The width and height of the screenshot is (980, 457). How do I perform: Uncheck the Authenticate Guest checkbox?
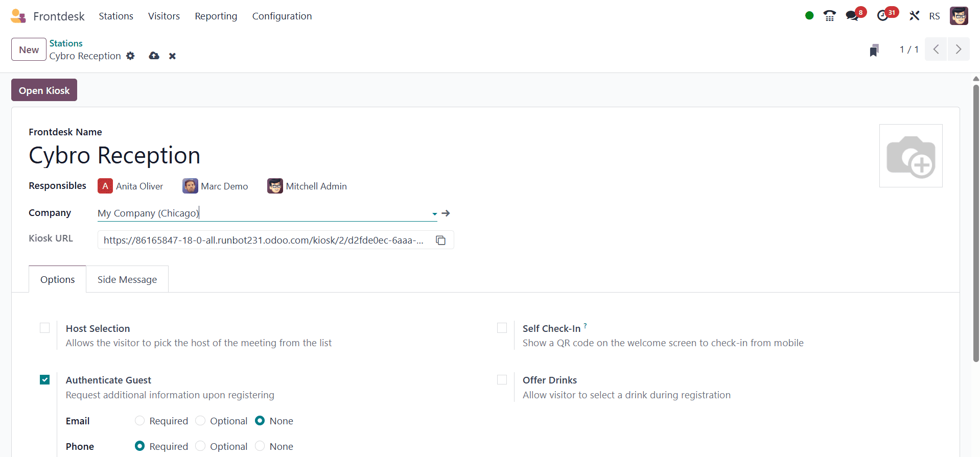[45, 379]
